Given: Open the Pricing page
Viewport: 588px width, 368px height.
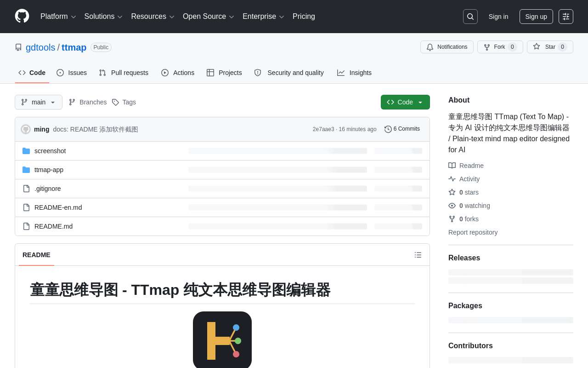Looking at the screenshot, I should 304,17.
